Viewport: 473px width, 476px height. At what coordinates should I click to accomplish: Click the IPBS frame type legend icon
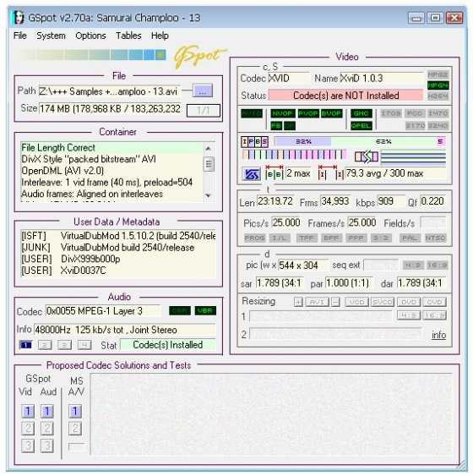tap(255, 141)
